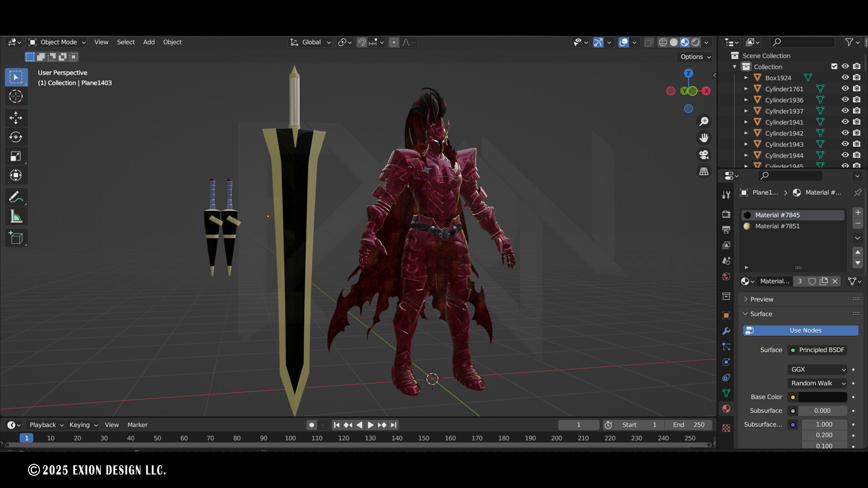Open the Object Data mesh properties tab
Viewport: 868px width, 488px height.
click(x=726, y=393)
